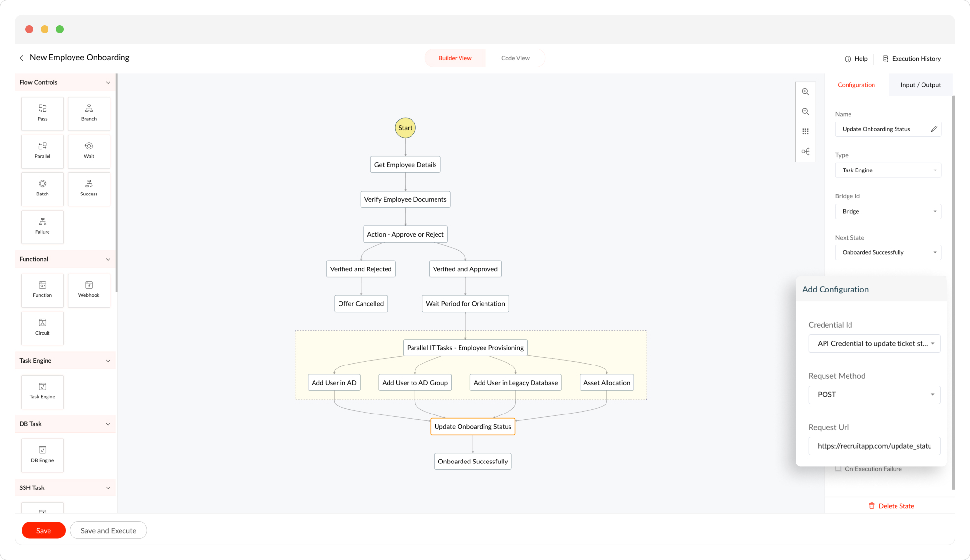
Task: Click the edit pencil beside Name field
Action: [x=934, y=129]
